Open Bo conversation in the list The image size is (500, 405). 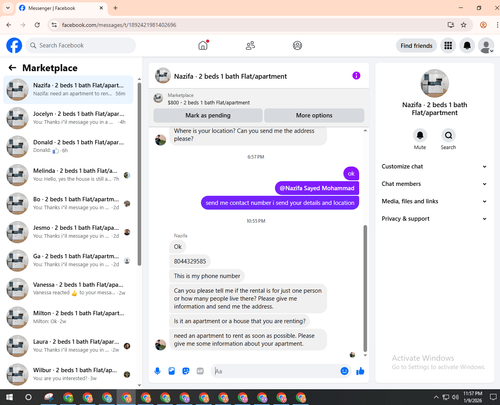(x=68, y=203)
